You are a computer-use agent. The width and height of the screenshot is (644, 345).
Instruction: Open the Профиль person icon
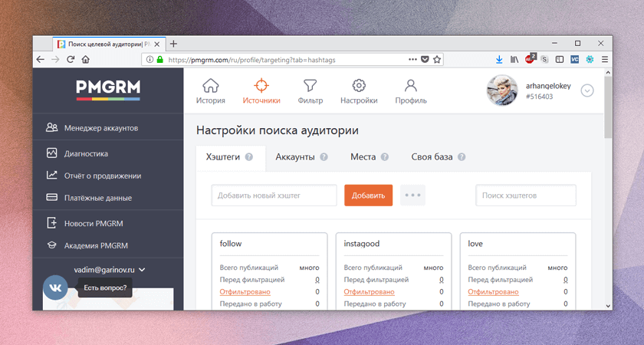pos(411,85)
